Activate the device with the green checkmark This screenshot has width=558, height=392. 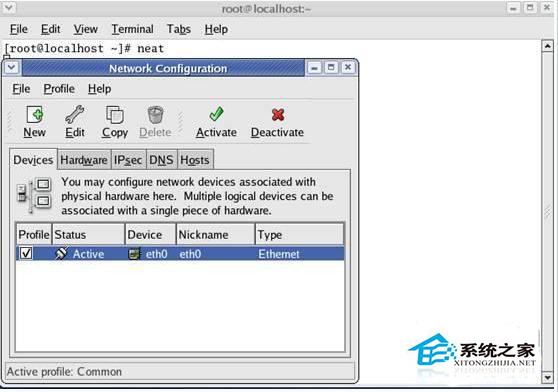216,114
